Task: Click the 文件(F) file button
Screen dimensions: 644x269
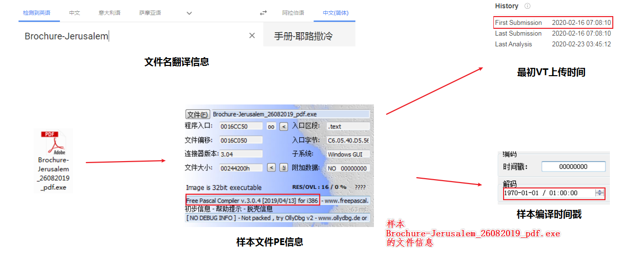Action: (197, 114)
